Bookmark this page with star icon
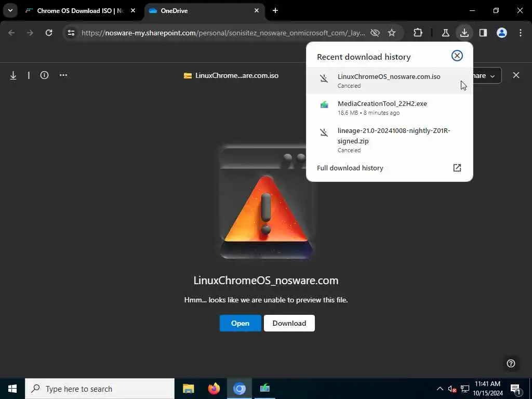This screenshot has width=532, height=399. tap(392, 33)
